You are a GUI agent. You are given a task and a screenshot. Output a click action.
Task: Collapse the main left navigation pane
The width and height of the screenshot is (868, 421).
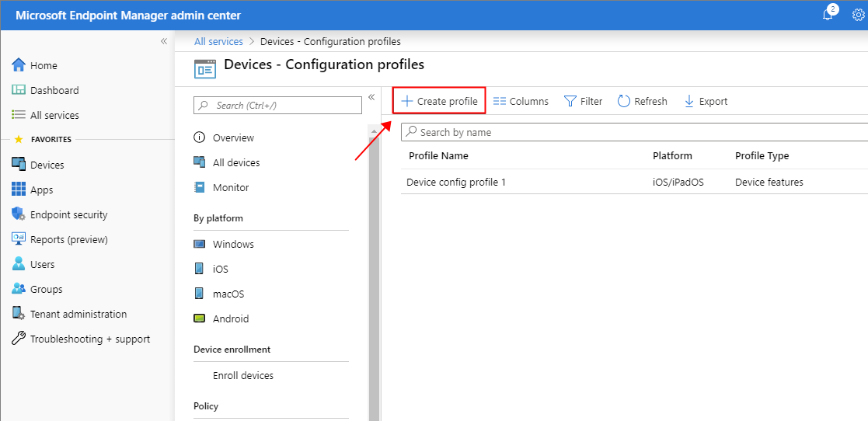(164, 41)
